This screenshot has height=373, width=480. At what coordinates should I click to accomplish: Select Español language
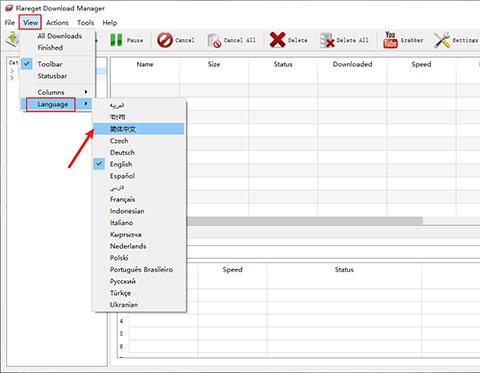[x=139, y=176]
